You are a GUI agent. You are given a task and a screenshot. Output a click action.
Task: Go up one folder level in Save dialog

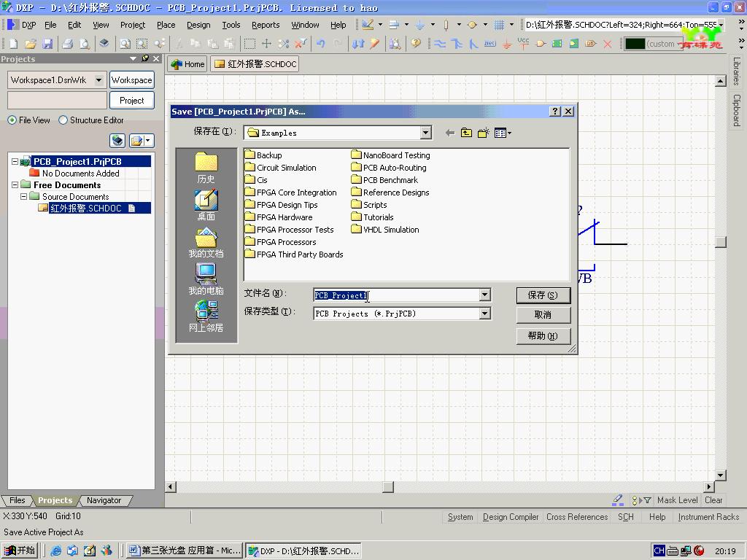[x=466, y=133]
